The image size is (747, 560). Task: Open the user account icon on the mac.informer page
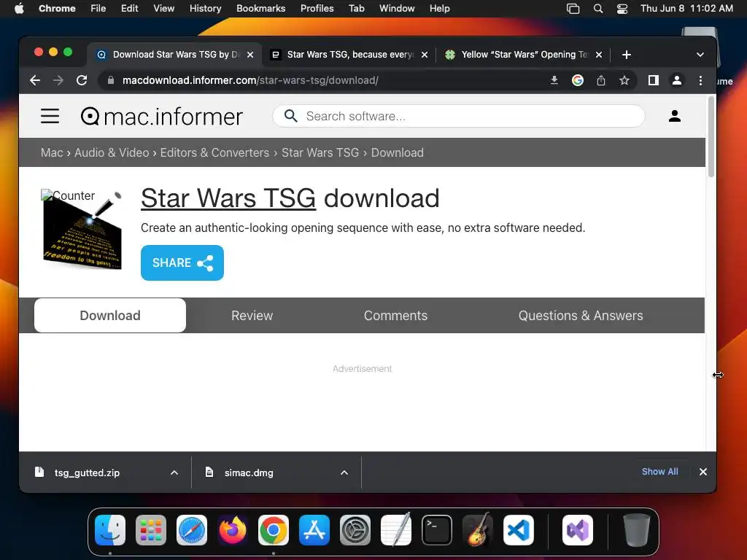675,116
